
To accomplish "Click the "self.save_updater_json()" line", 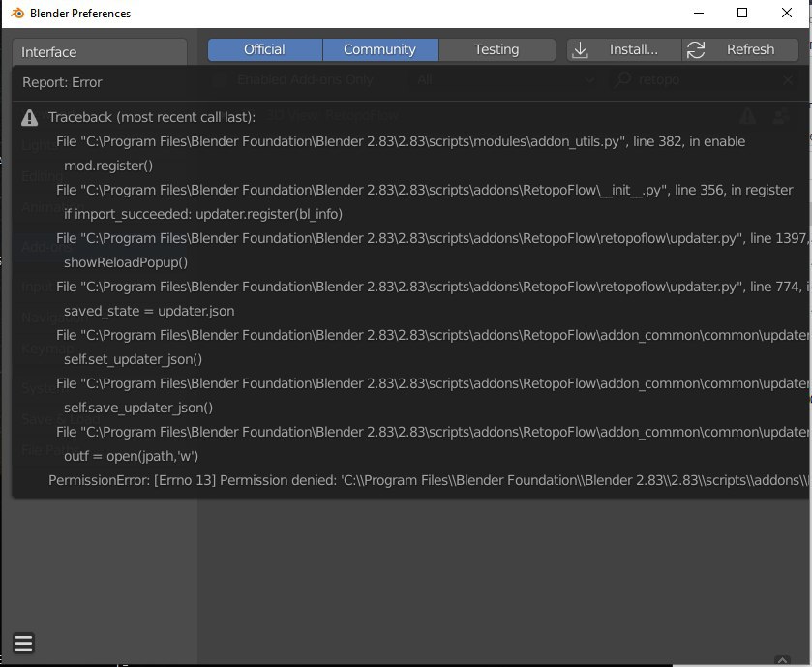I will coord(138,409).
